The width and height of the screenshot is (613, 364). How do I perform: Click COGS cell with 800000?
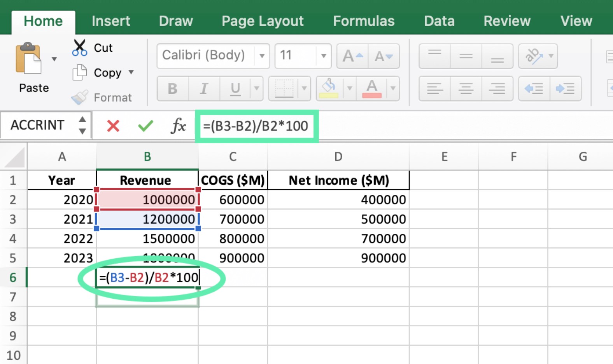click(x=233, y=238)
